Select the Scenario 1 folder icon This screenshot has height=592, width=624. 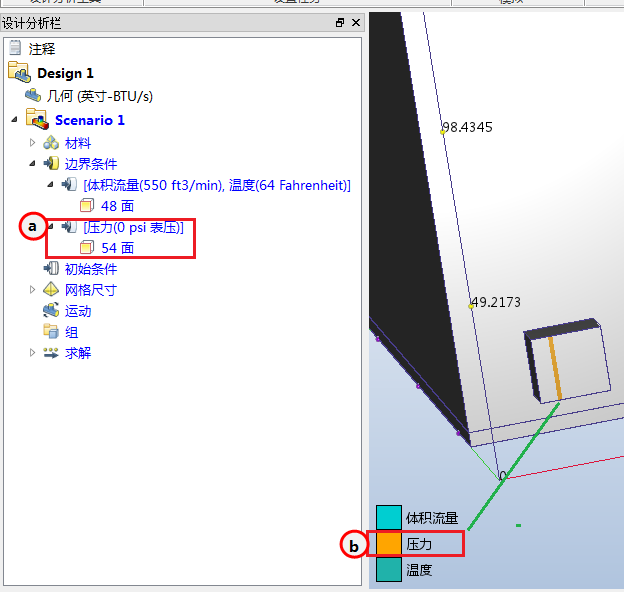pos(37,119)
